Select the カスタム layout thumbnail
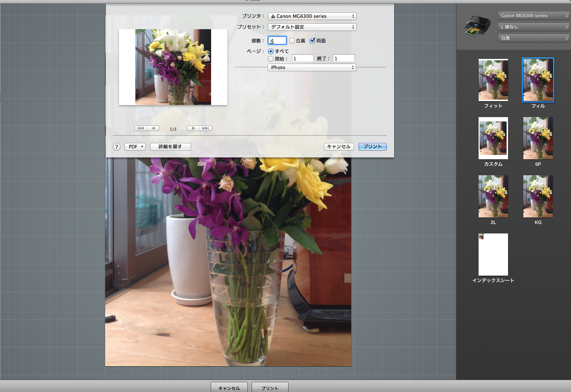 click(x=493, y=139)
